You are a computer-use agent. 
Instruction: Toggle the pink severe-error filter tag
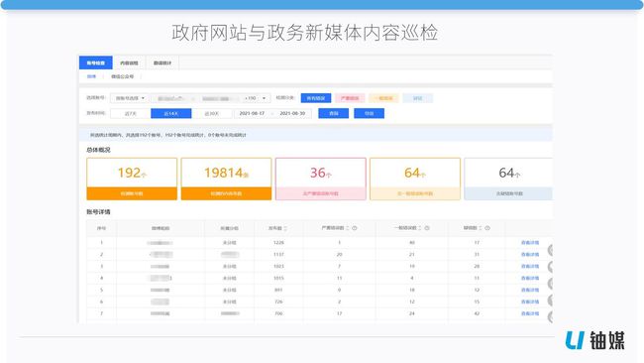click(x=350, y=98)
